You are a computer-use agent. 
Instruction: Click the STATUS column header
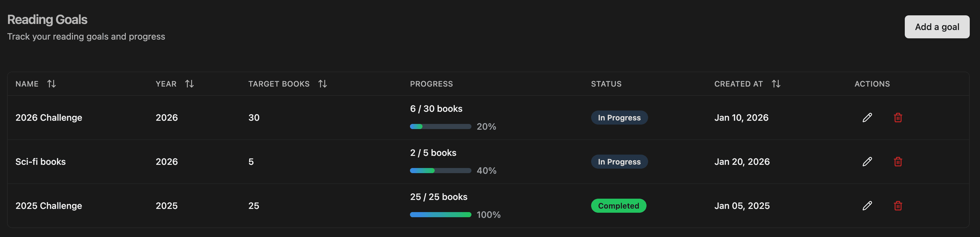606,84
